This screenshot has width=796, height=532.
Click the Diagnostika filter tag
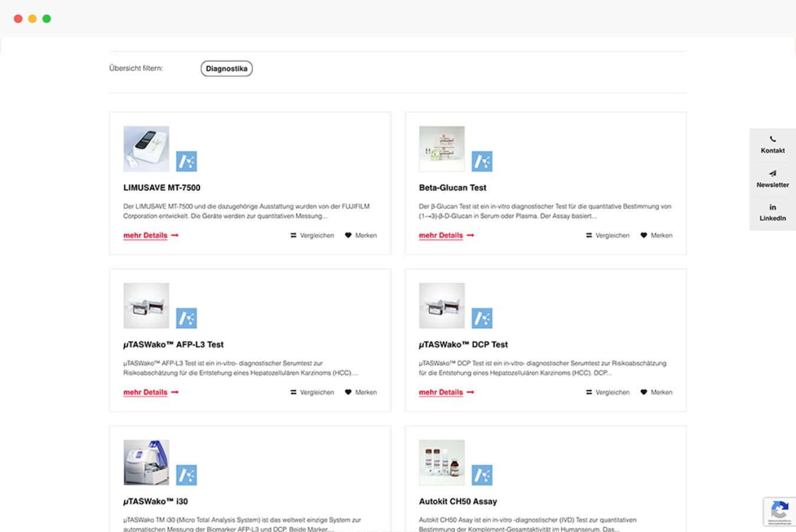[226, 69]
